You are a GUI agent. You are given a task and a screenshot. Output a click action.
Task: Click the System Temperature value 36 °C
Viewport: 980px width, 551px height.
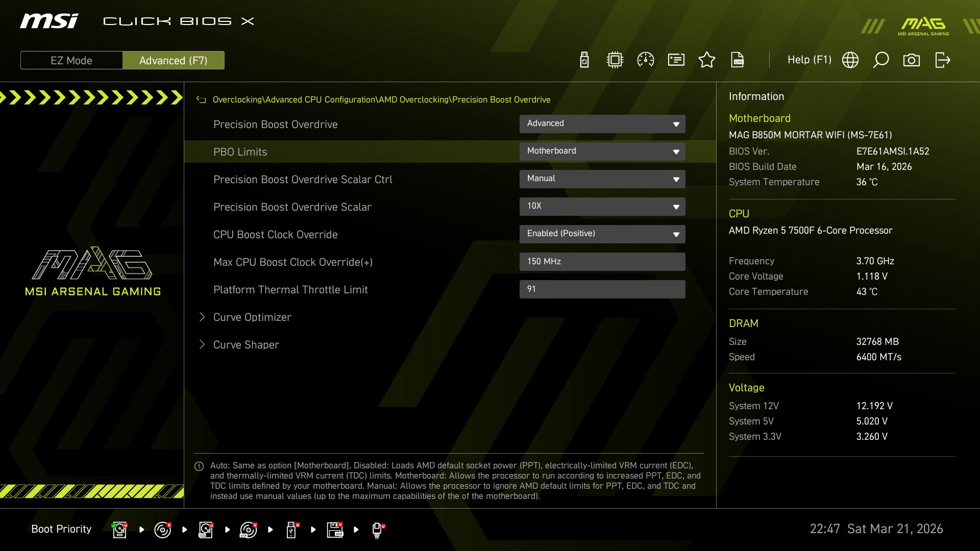click(x=867, y=182)
